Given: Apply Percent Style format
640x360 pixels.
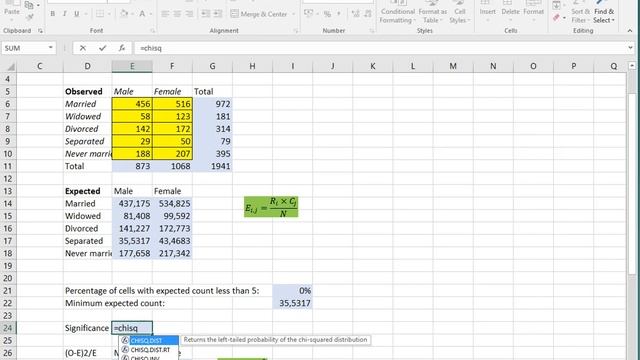Looking at the screenshot, I should click(327, 14).
